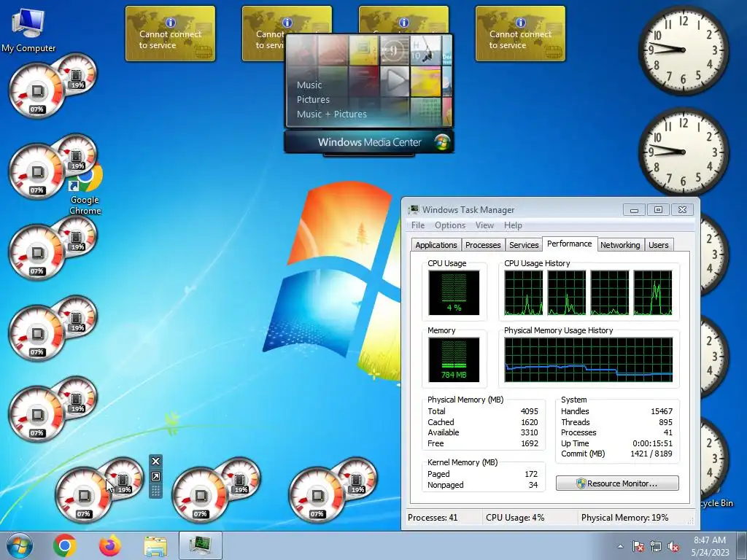747x560 pixels.
Task: Click the Show desktop strip beside the taskbar clock
Action: coord(743,545)
